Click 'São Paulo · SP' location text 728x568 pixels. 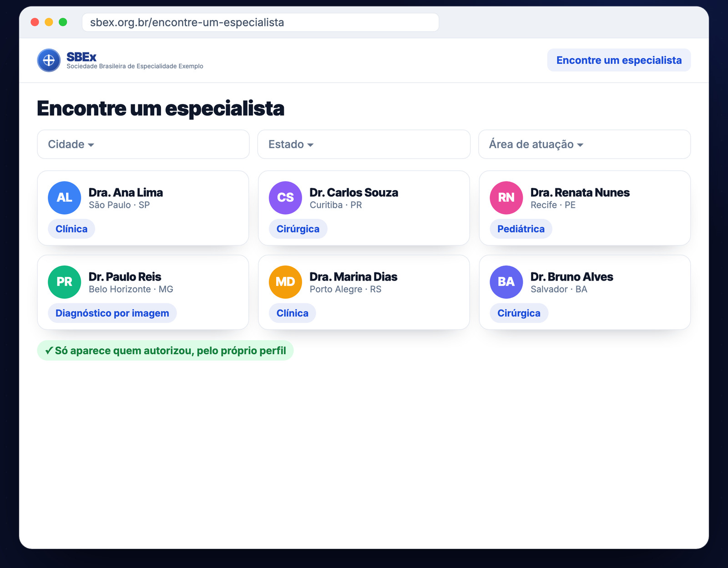(119, 205)
